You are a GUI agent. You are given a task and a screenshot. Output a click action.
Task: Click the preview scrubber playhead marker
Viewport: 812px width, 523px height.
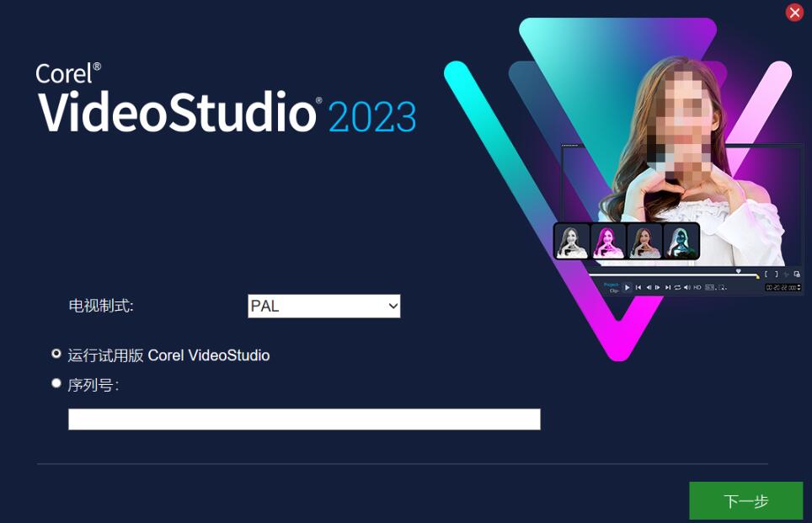[739, 271]
